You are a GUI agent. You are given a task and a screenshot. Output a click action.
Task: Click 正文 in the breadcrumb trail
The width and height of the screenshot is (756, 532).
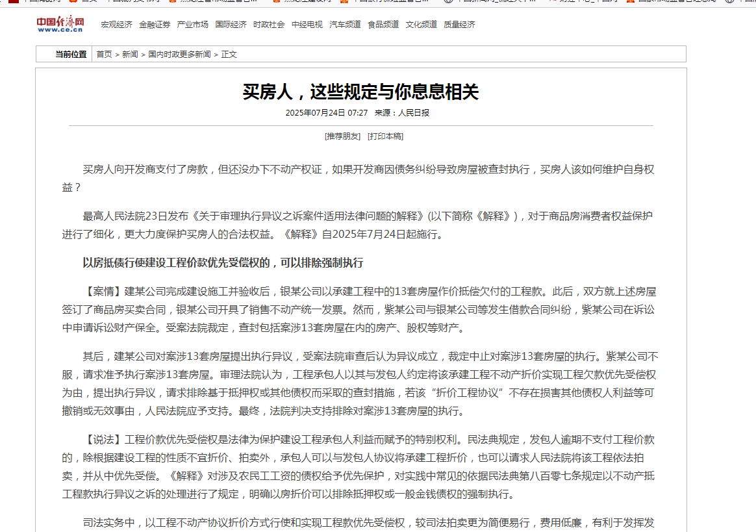(x=229, y=55)
